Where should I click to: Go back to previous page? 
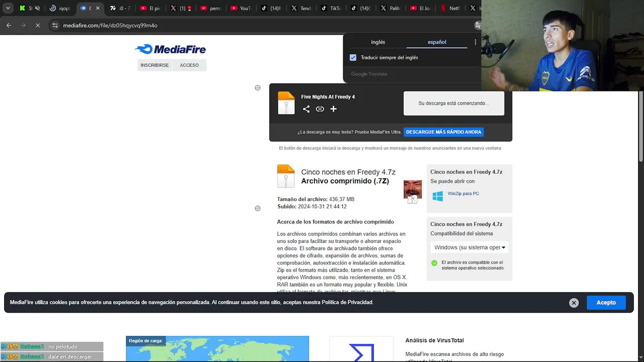(x=9, y=25)
